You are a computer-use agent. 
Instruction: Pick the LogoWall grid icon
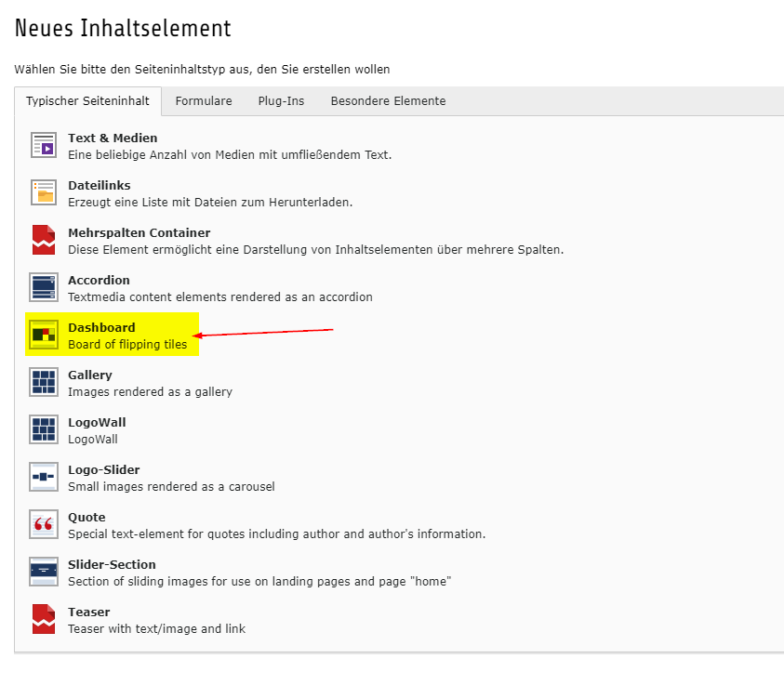click(x=44, y=430)
